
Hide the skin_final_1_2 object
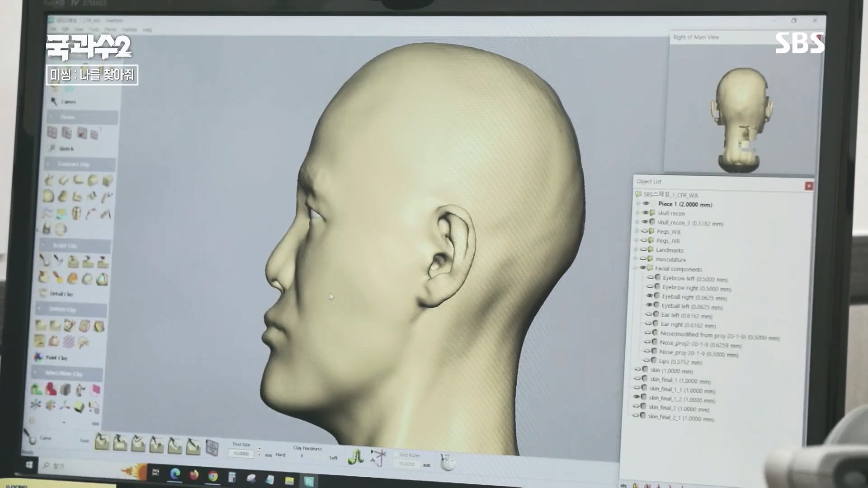tap(637, 397)
